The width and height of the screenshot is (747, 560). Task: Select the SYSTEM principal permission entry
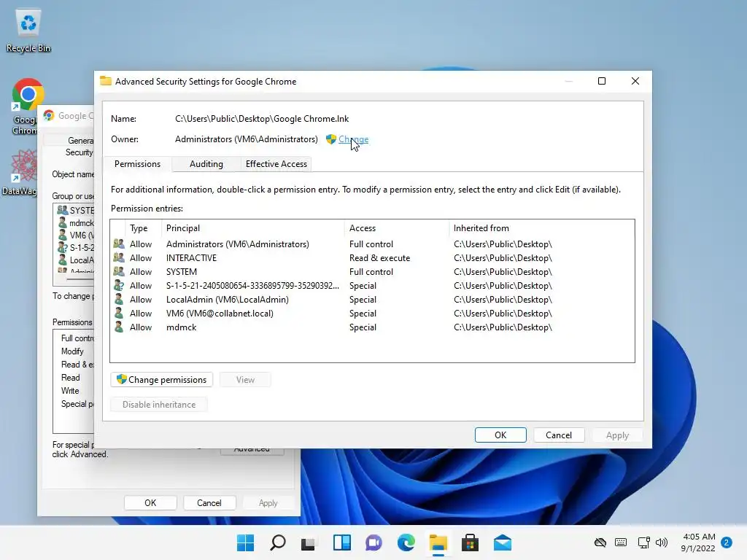tap(372, 271)
